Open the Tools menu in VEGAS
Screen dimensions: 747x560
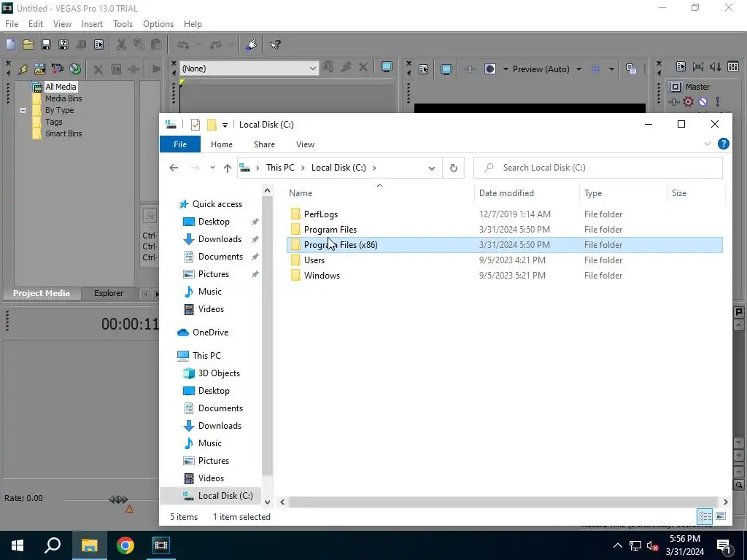coord(123,24)
